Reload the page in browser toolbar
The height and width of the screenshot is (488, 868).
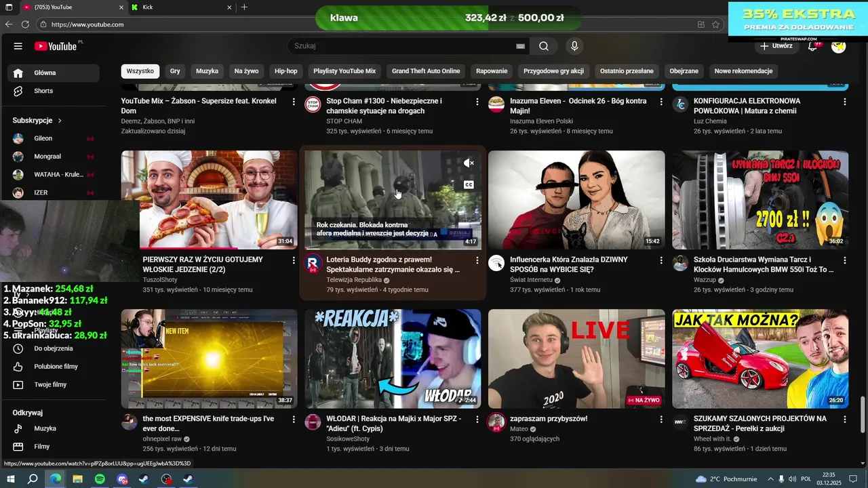click(25, 24)
